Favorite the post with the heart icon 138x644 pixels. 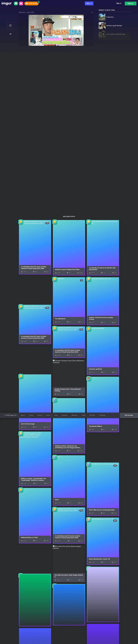pyautogui.click(x=10, y=26)
